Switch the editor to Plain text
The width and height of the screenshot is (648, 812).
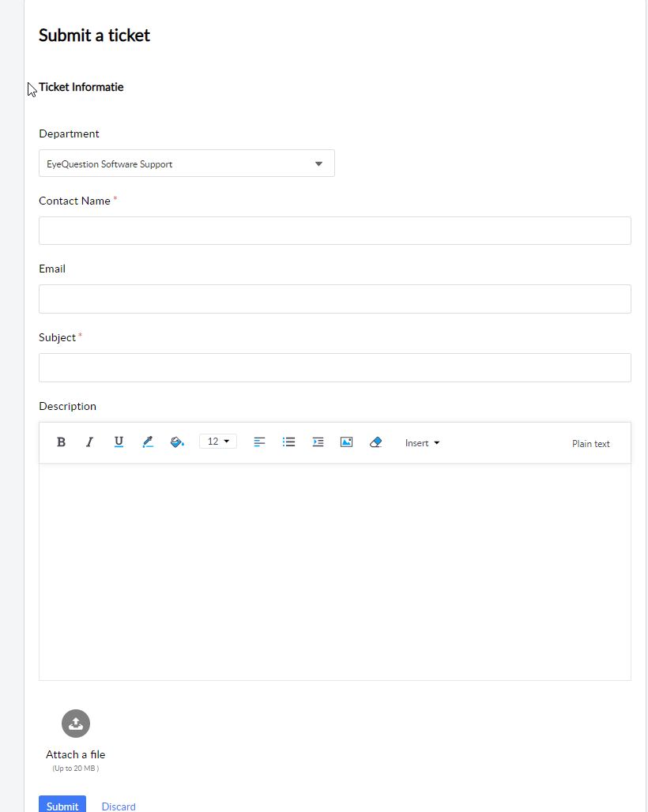coord(590,444)
